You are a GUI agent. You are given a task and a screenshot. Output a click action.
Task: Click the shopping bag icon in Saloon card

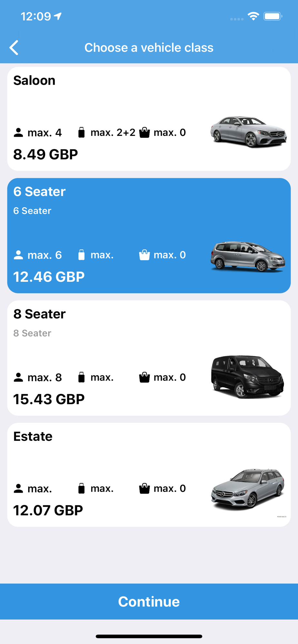[x=144, y=132]
